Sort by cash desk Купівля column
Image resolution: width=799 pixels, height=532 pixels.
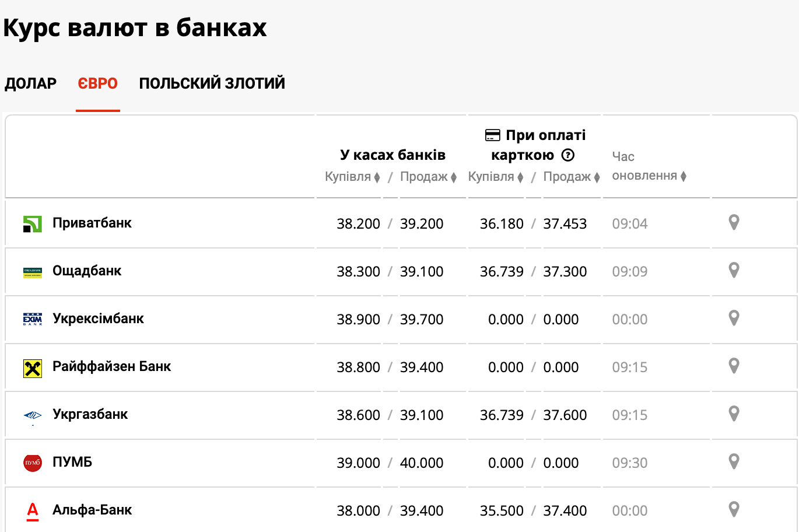352,177
